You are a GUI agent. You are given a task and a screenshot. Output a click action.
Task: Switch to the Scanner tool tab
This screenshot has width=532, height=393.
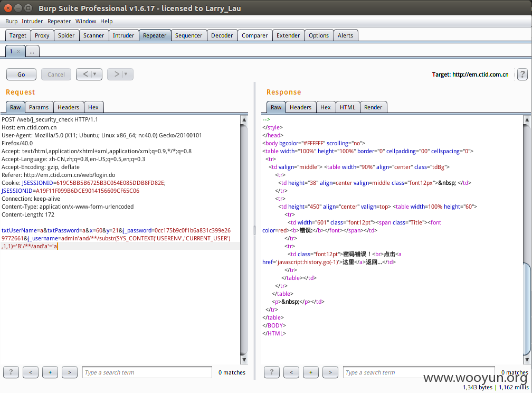pyautogui.click(x=93, y=35)
